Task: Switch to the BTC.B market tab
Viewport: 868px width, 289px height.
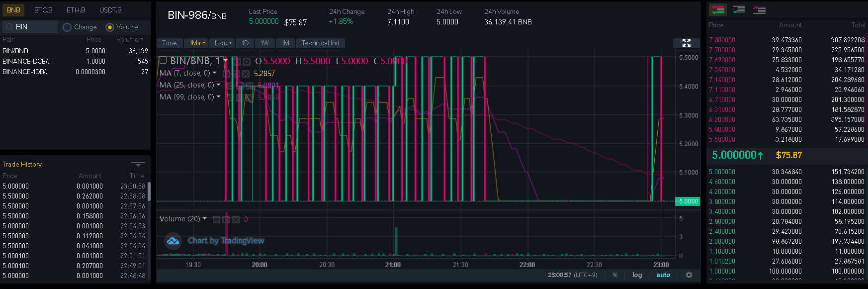Action: coord(43,10)
